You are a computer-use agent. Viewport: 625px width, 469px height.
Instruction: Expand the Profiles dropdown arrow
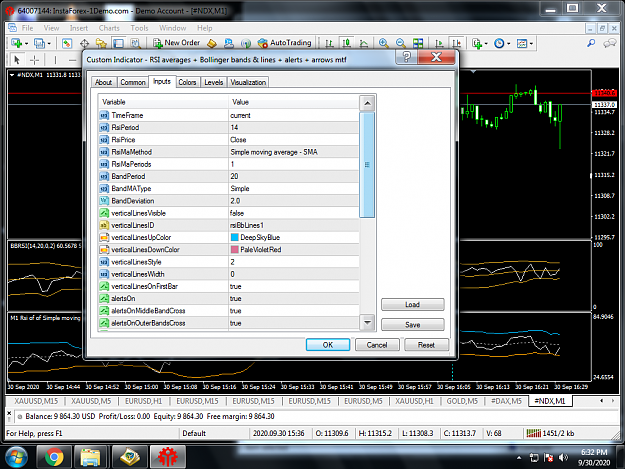(x=49, y=43)
